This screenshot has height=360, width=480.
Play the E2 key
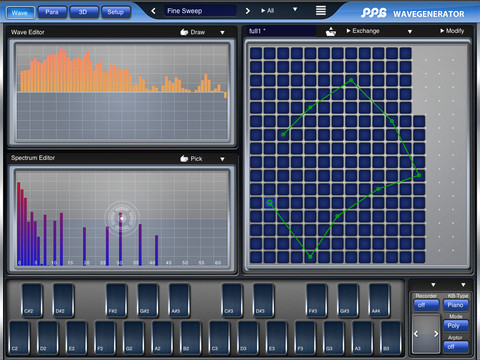pyautogui.click(x=77, y=337)
